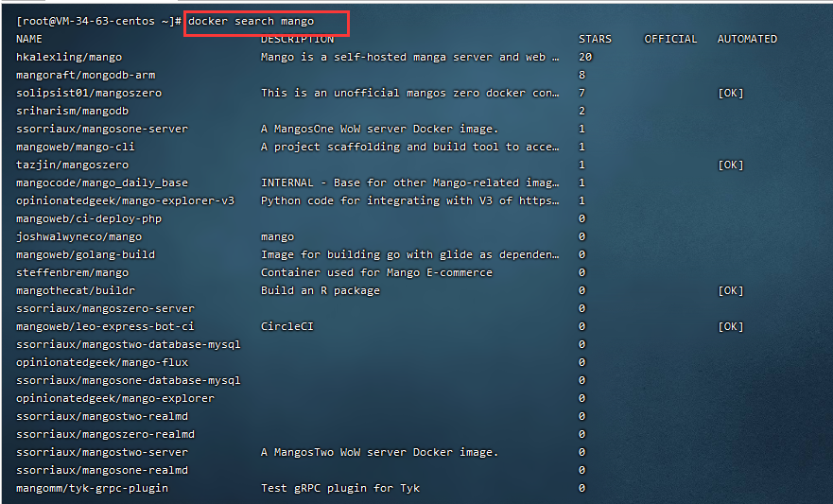Click description 'INTERNAL - Base for other Mango-related'

pyautogui.click(x=409, y=182)
